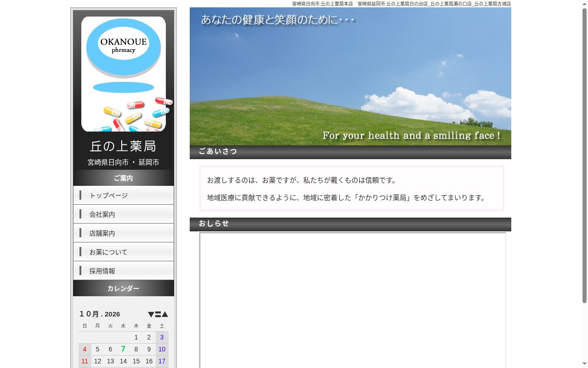This screenshot has height=368, width=588.
Task: Click the お渡しするのは greeting sentence
Action: 302,180
